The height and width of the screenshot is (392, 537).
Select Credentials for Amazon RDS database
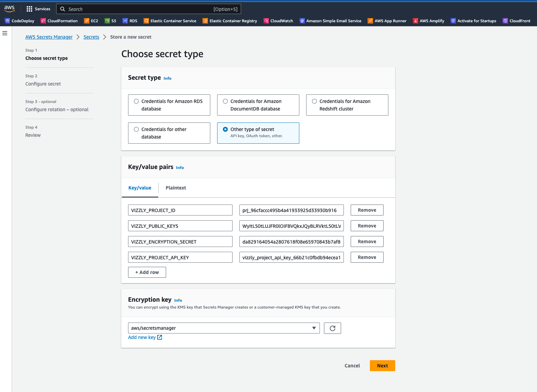pos(169,105)
